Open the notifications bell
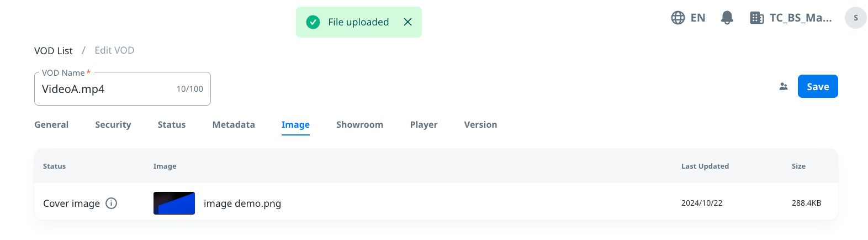The width and height of the screenshot is (868, 240). (x=727, y=18)
